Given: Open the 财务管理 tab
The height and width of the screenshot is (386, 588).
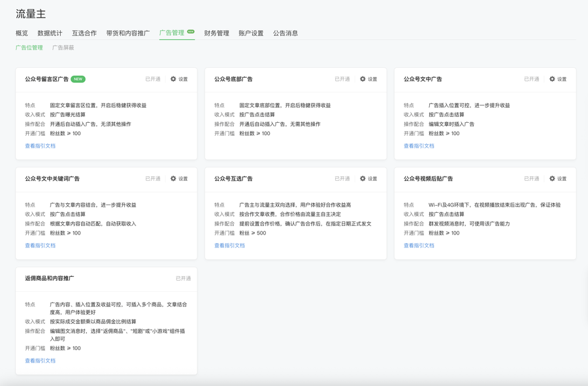Looking at the screenshot, I should (216, 33).
